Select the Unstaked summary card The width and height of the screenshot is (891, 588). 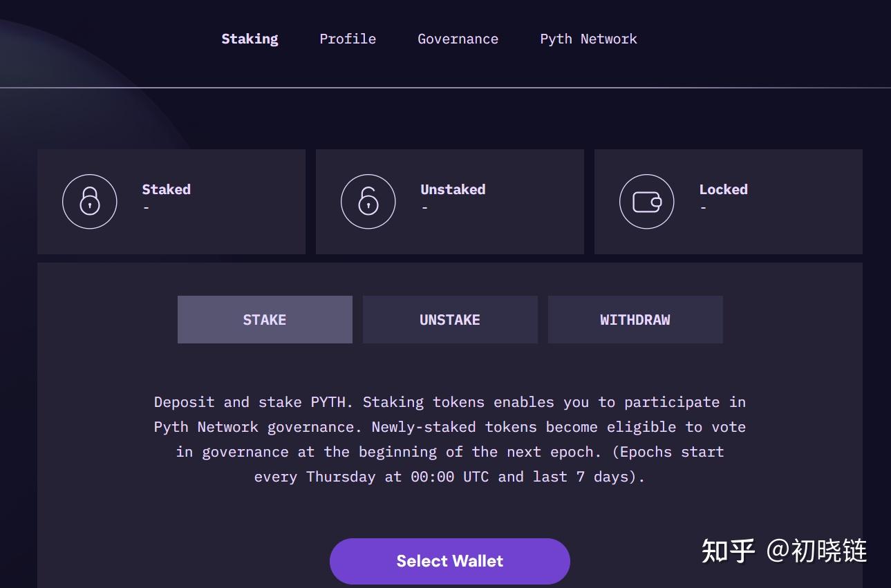pyautogui.click(x=450, y=202)
